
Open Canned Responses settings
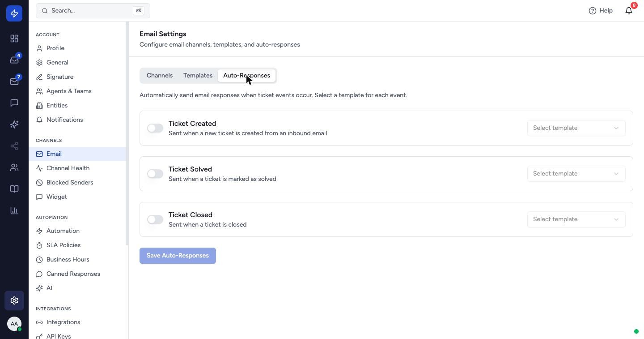click(x=77, y=274)
